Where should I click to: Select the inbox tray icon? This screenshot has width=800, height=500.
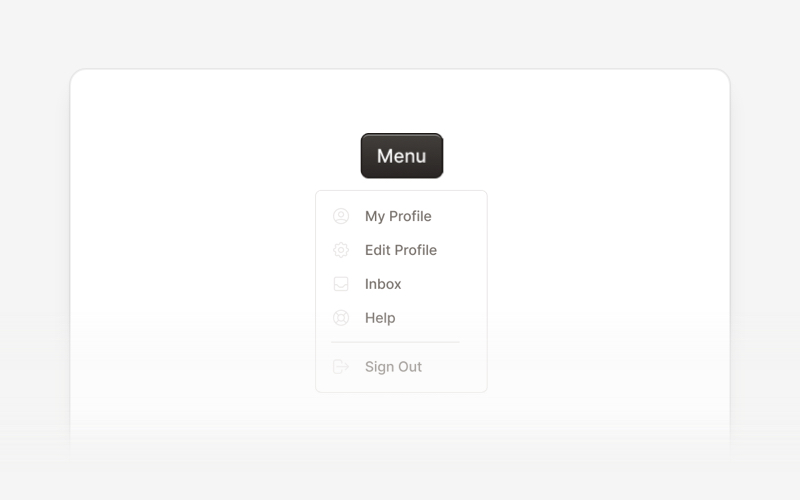341,284
